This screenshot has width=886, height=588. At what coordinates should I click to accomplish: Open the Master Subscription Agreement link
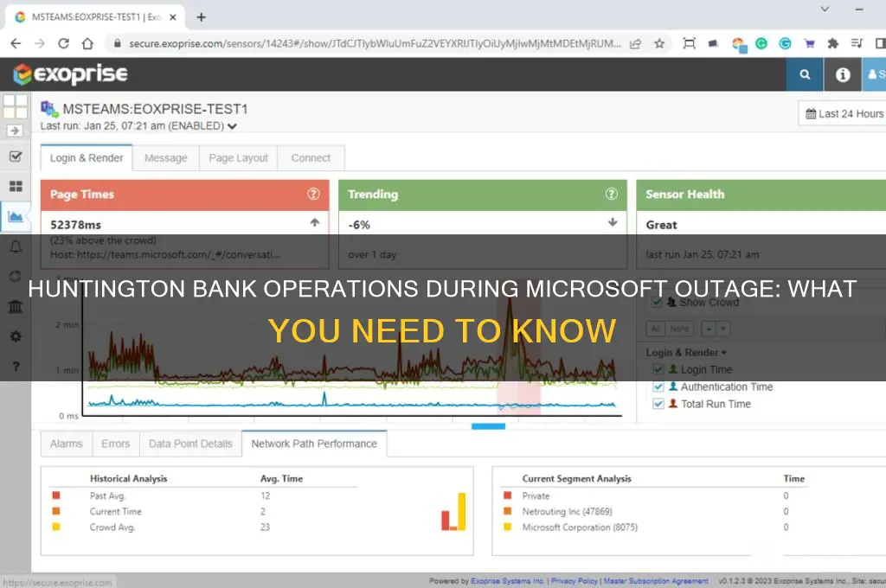point(656,581)
